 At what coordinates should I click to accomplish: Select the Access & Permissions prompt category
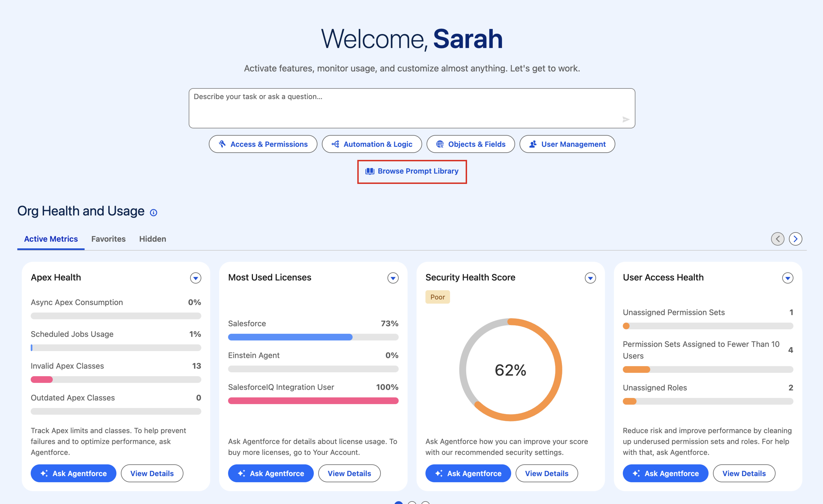(263, 144)
